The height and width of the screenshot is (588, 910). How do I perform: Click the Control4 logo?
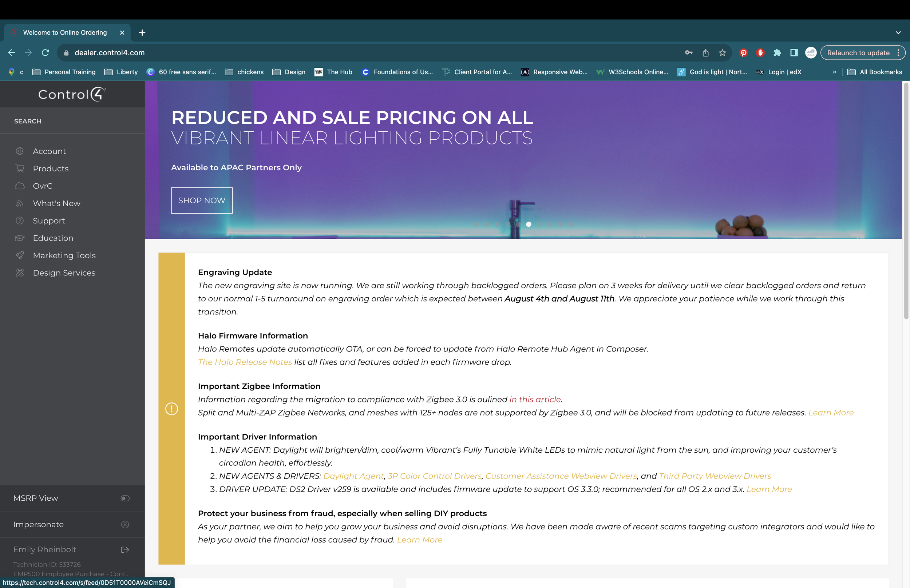point(72,94)
